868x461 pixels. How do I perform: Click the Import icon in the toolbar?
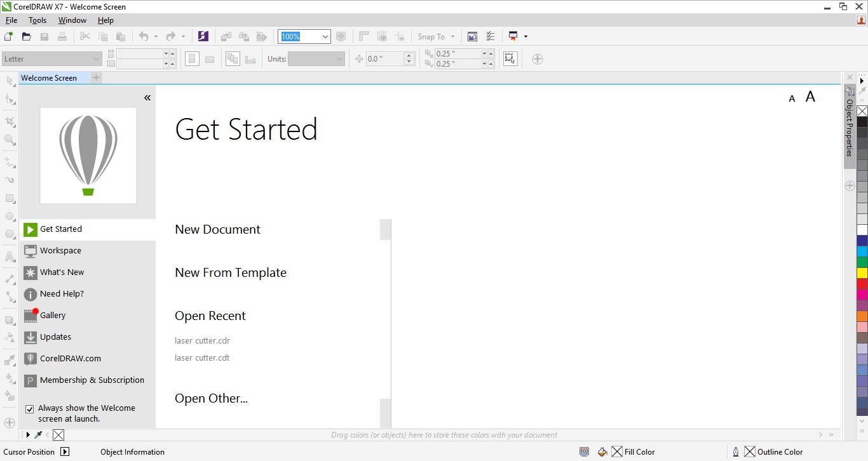(226, 37)
